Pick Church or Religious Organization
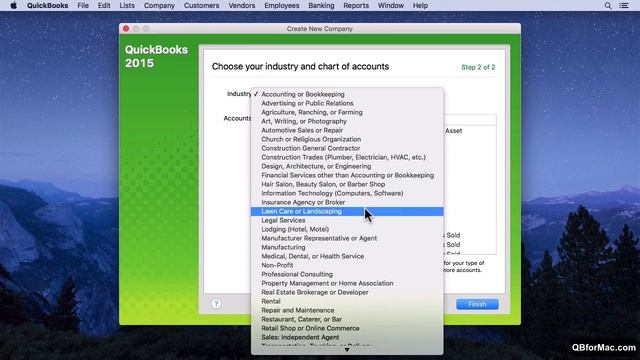Image resolution: width=640 pixels, height=360 pixels. pyautogui.click(x=347, y=139)
